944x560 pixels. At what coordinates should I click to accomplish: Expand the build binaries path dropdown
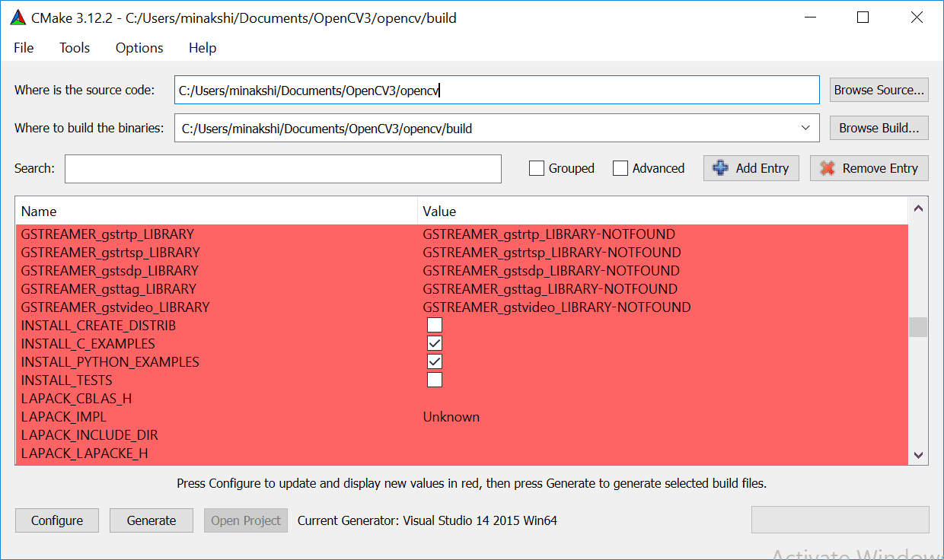805,128
